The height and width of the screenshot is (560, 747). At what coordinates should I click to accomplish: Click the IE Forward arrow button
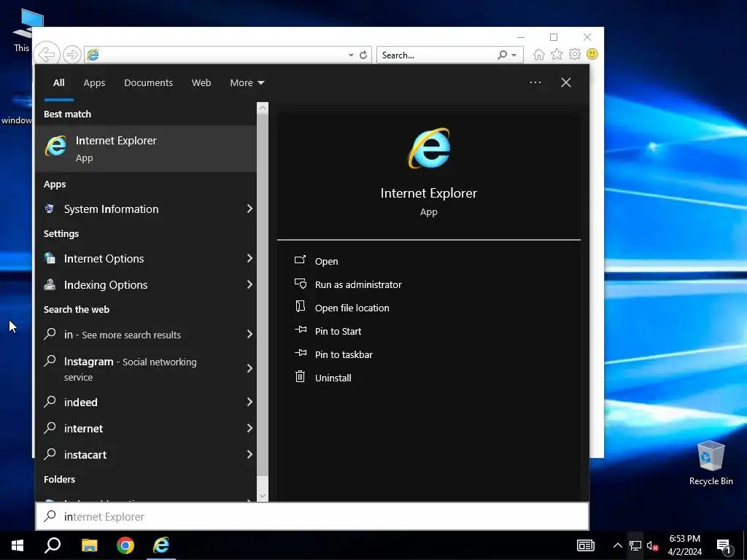pyautogui.click(x=72, y=55)
